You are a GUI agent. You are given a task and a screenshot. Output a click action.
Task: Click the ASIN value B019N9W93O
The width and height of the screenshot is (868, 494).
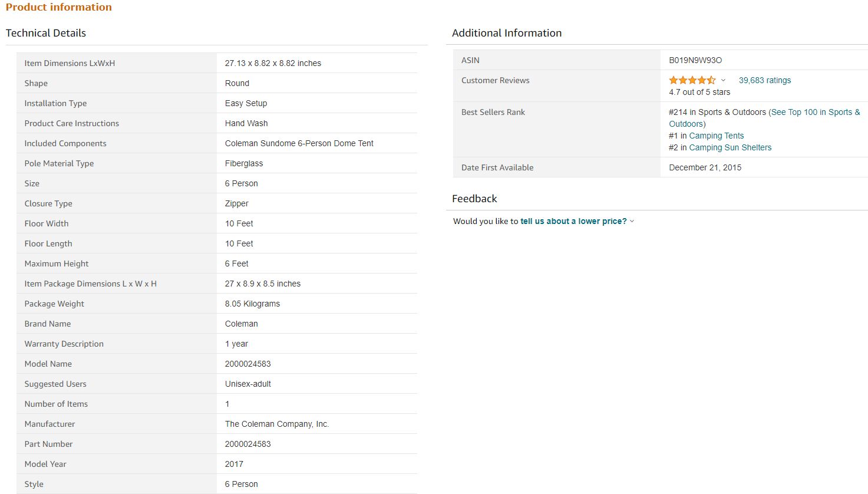point(695,60)
